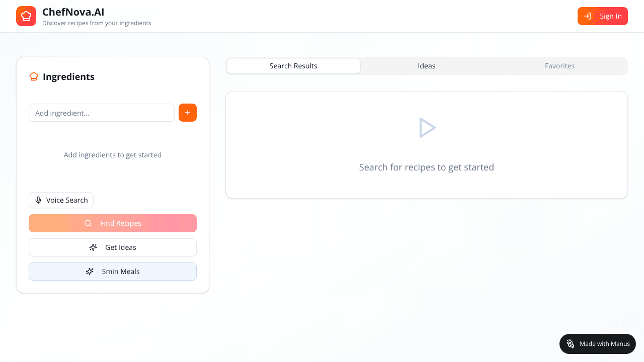Click the Ingredients heading text
This screenshot has width=644, height=362.
point(68,76)
